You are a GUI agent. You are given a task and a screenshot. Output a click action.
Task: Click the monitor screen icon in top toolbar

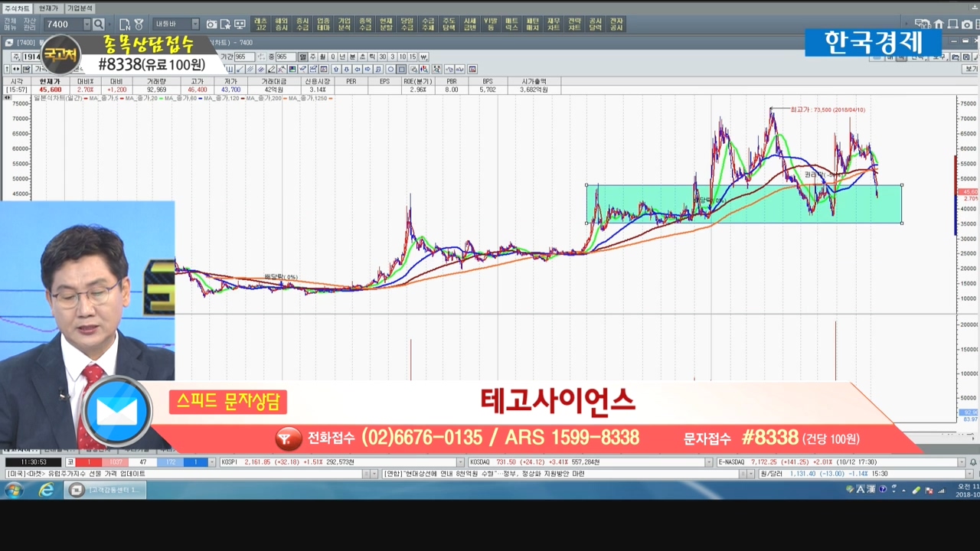point(240,24)
